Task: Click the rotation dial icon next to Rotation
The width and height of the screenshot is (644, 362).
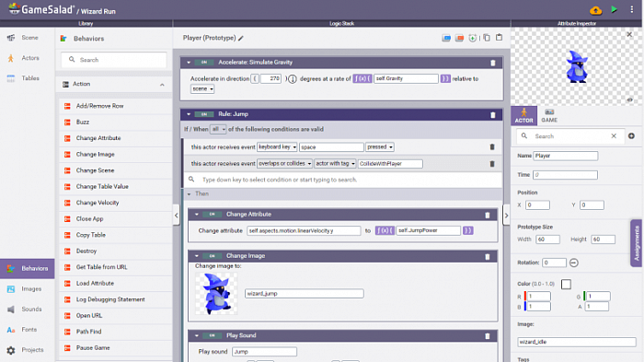Action: pos(574,263)
